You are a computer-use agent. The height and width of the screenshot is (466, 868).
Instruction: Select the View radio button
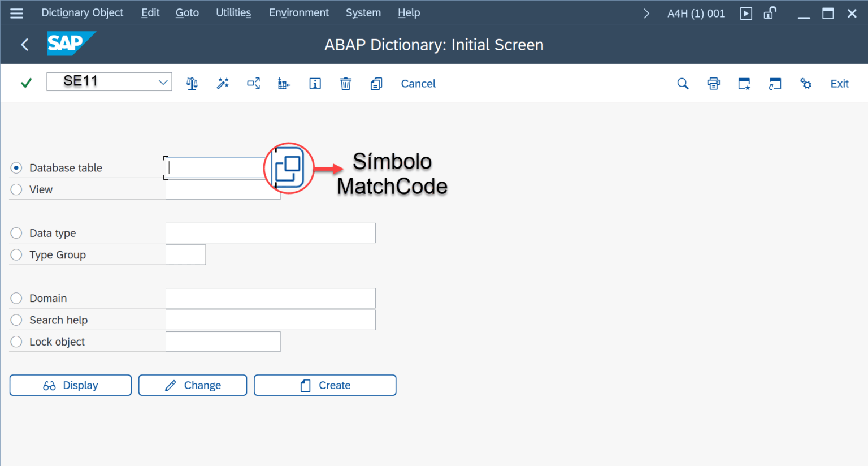click(x=16, y=189)
